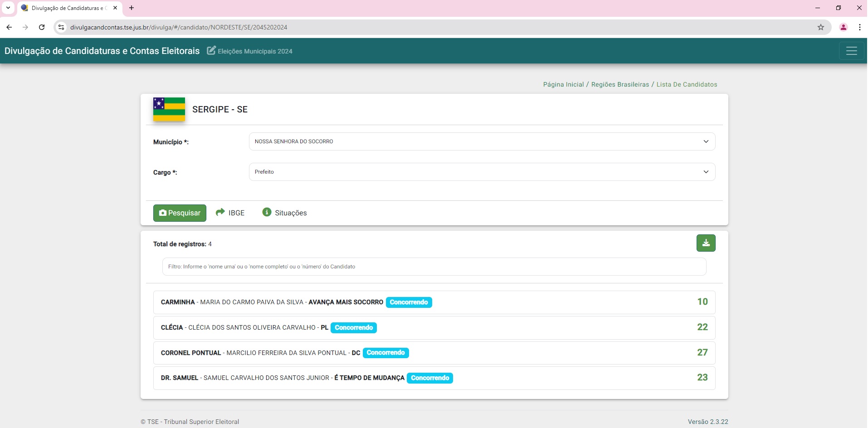Screen dimensions: 868x428
Task: Bookmark this page with the star icon
Action: [x=821, y=27]
